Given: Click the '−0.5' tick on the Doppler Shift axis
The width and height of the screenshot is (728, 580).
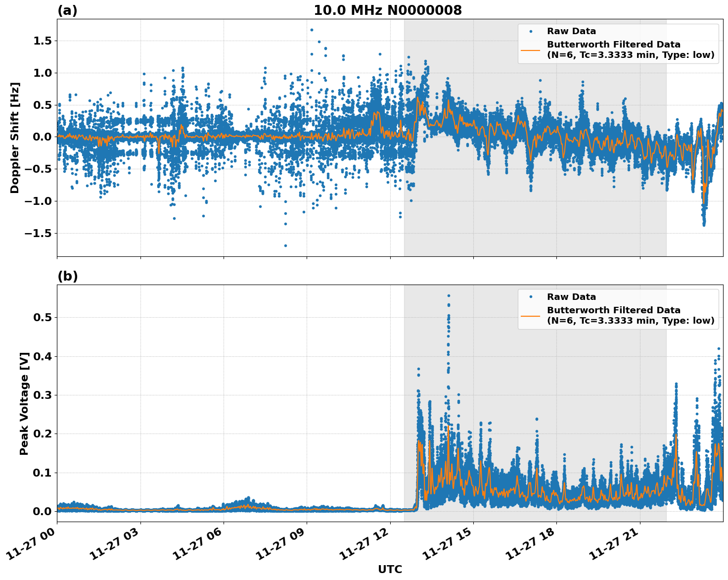Looking at the screenshot, I should tap(38, 169).
